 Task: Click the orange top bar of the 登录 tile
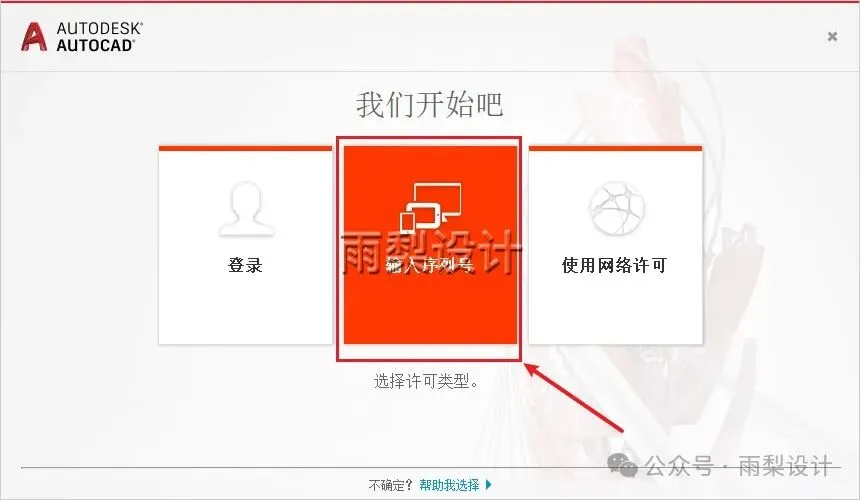245,148
